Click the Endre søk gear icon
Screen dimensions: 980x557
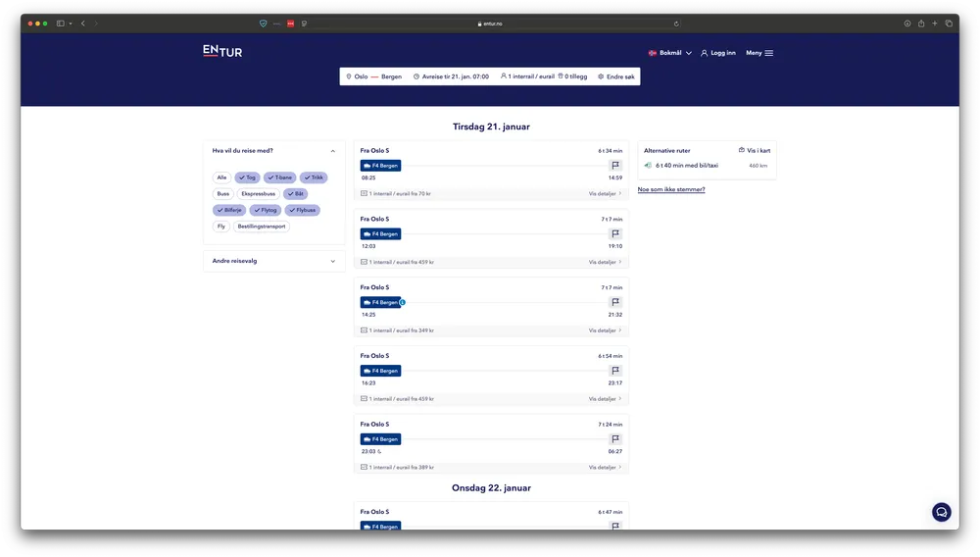coord(601,76)
